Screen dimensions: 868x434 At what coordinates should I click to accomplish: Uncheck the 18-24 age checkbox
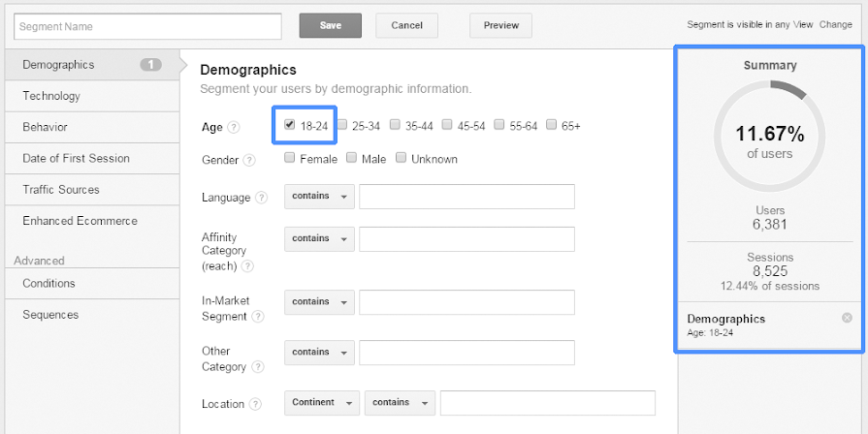tap(290, 125)
